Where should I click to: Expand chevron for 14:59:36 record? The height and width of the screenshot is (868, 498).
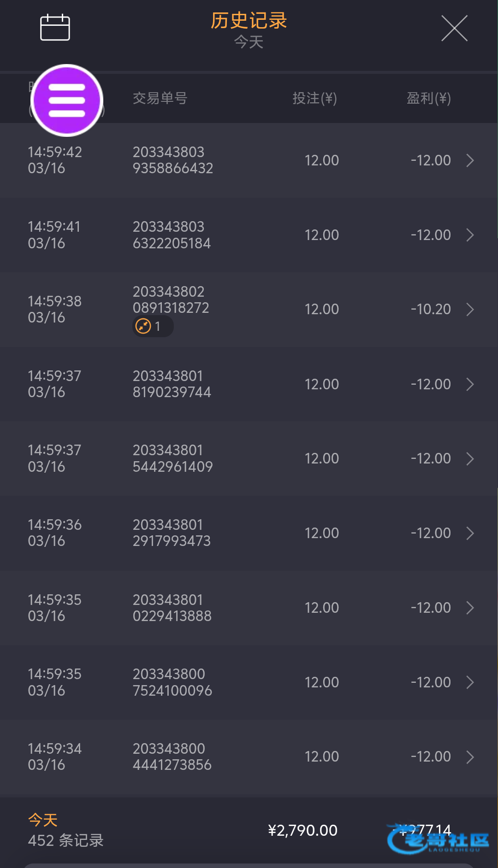coord(470,533)
